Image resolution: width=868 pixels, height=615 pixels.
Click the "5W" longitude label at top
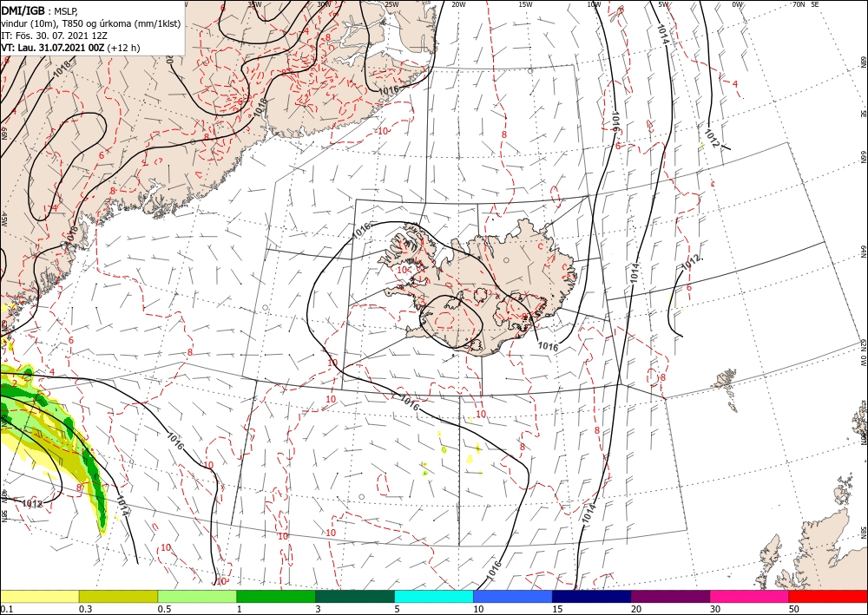coord(662,4)
